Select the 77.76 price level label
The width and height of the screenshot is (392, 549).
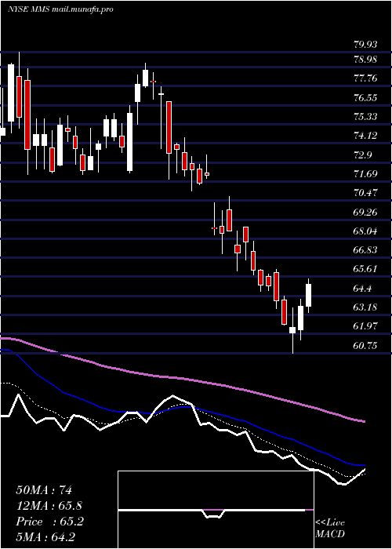coord(366,78)
